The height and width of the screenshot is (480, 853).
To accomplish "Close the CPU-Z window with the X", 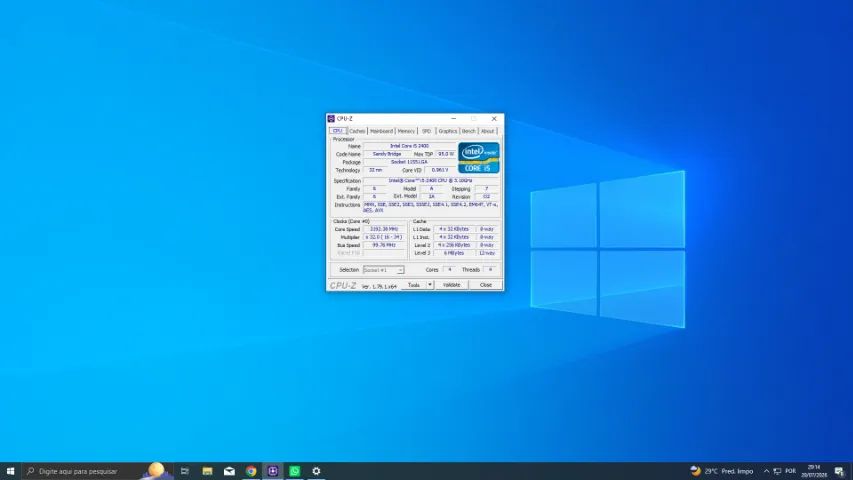I will pos(494,119).
